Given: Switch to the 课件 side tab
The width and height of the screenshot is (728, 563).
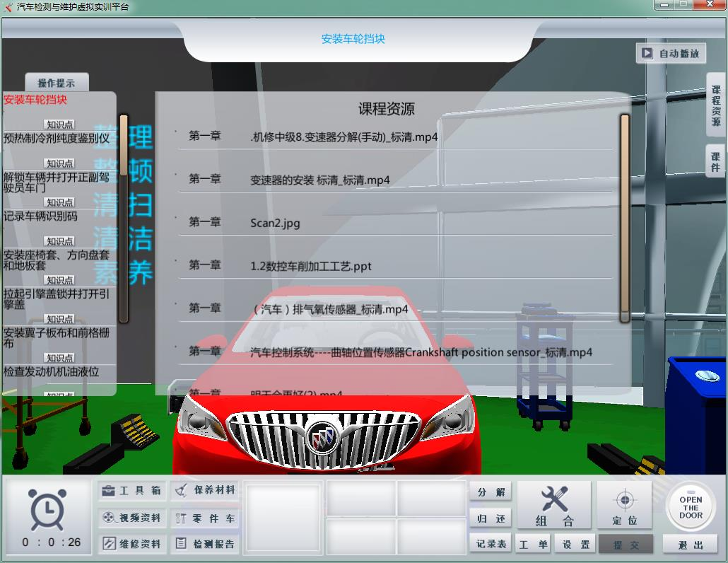Looking at the screenshot, I should 715,161.
